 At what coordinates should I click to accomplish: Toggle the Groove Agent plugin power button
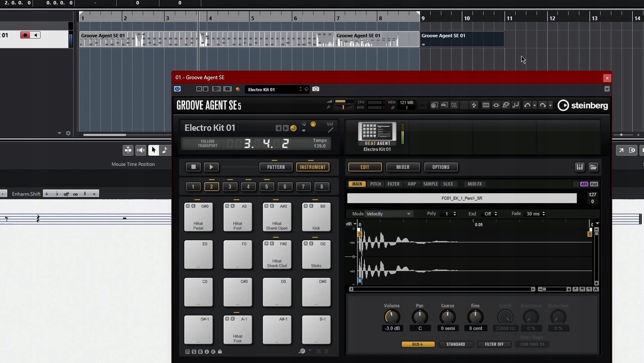(x=177, y=89)
